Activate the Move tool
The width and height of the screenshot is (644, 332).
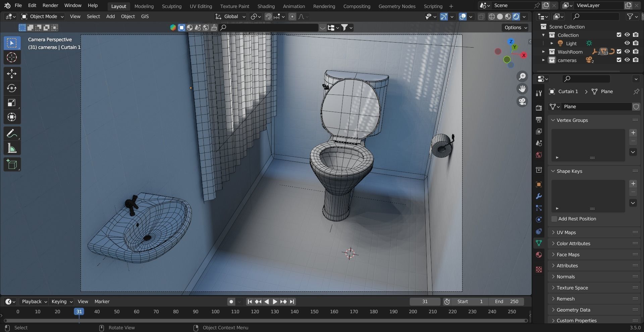point(12,74)
